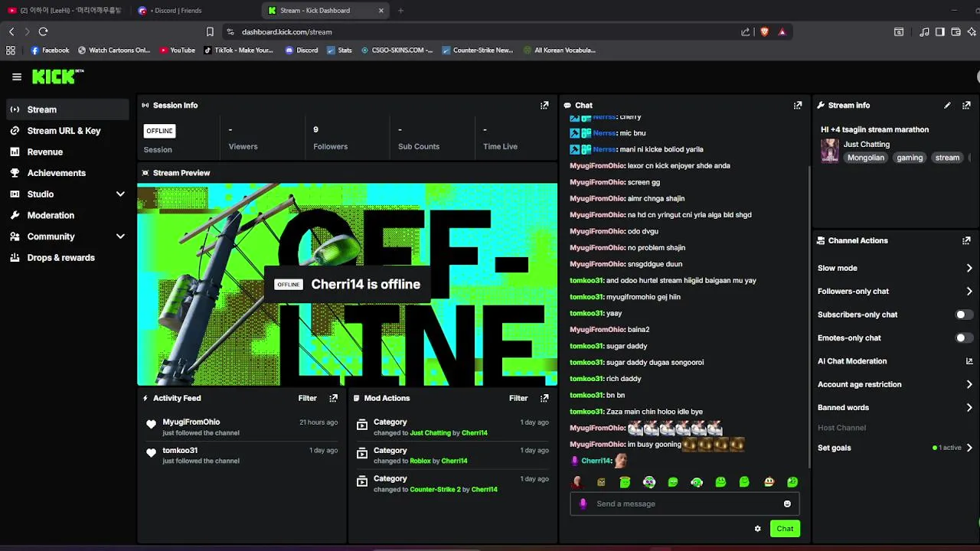Open the Just Chatting category link
This screenshot has width=980, height=551.
point(430,433)
